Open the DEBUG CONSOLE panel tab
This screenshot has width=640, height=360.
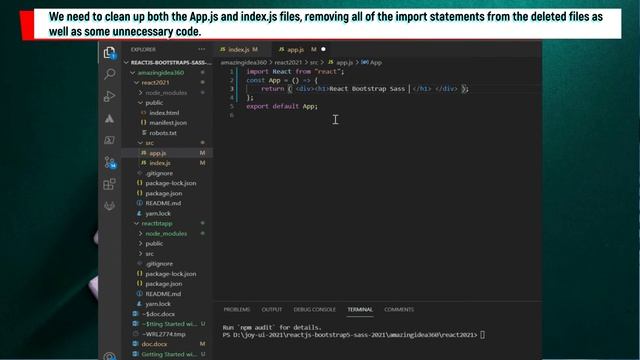click(314, 309)
